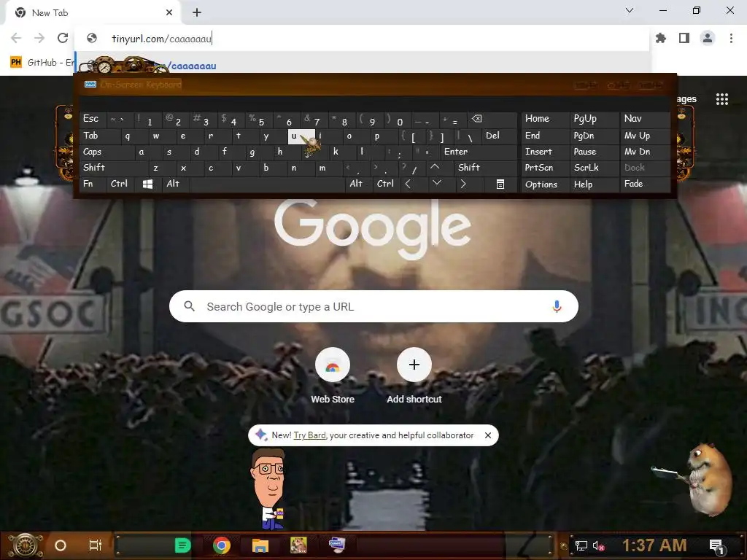Click the right arrow key on the keyboard

[x=463, y=184]
